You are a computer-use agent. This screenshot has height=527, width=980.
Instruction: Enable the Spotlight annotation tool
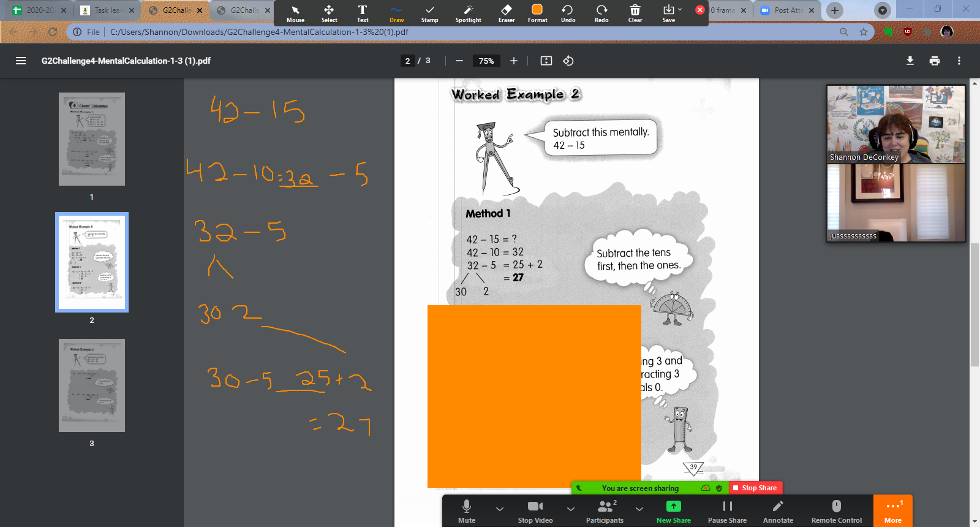tap(468, 13)
